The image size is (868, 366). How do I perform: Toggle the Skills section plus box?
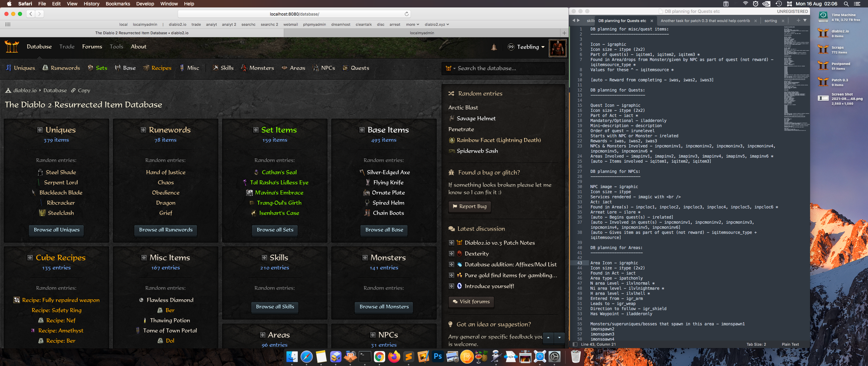(264, 258)
